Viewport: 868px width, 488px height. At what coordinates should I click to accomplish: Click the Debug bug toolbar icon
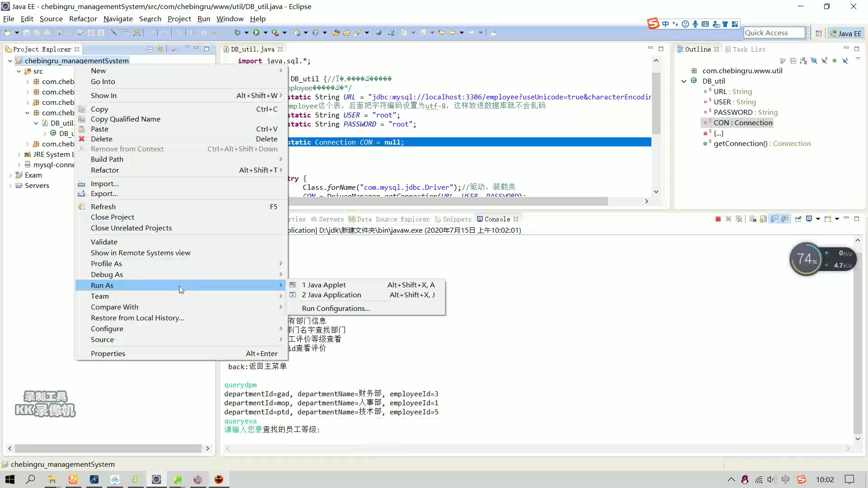point(237,33)
